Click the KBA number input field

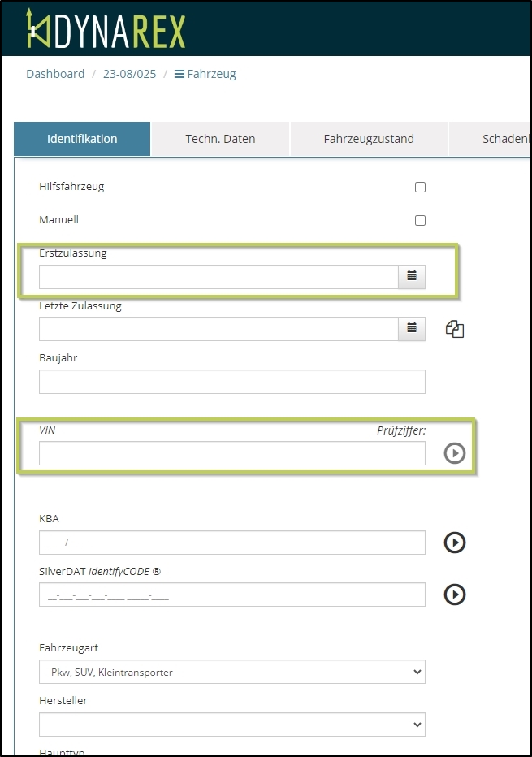231,543
